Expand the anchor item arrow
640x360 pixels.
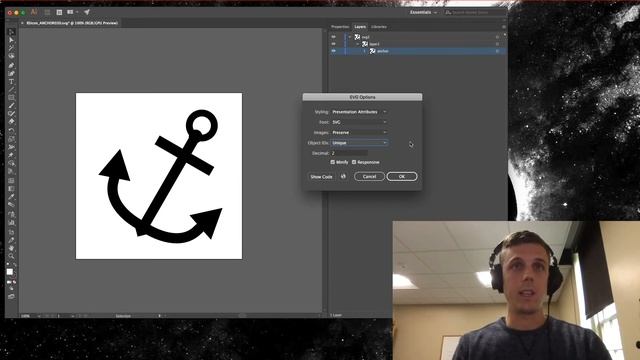(365, 51)
